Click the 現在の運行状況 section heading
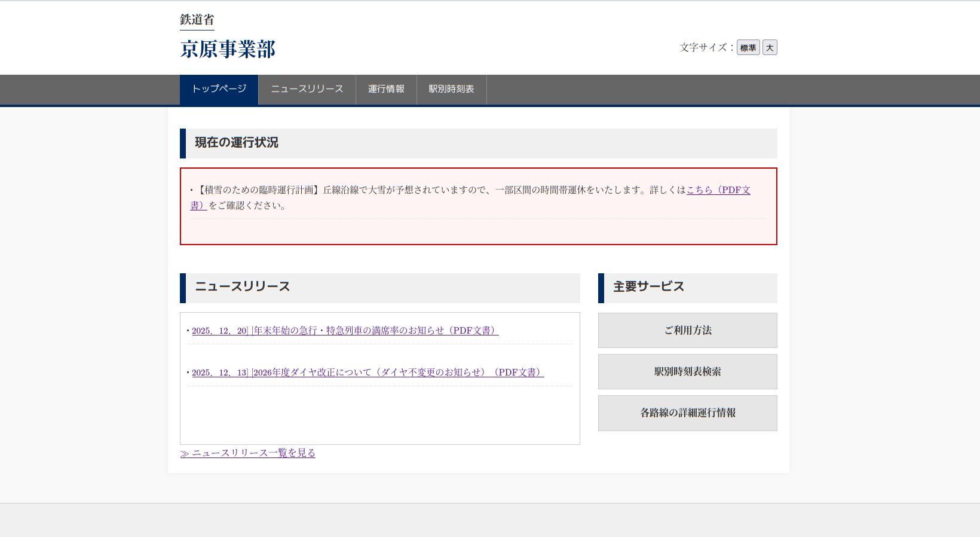 tap(237, 143)
